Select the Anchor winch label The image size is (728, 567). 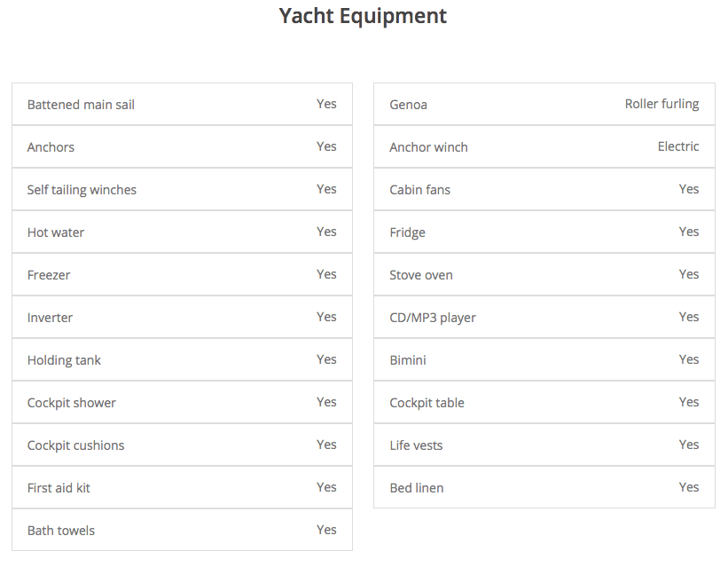(428, 147)
